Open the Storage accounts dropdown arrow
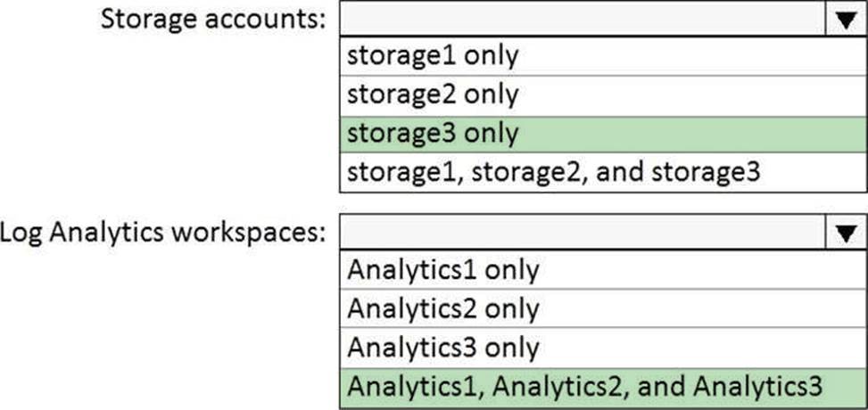The height and width of the screenshot is (410, 868). pos(842,19)
